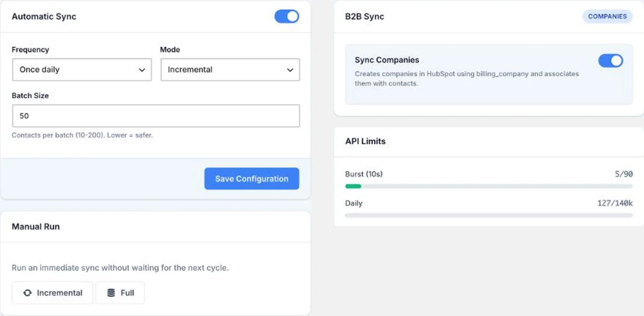Open the Frequency dropdown set to Once daily

[82, 70]
